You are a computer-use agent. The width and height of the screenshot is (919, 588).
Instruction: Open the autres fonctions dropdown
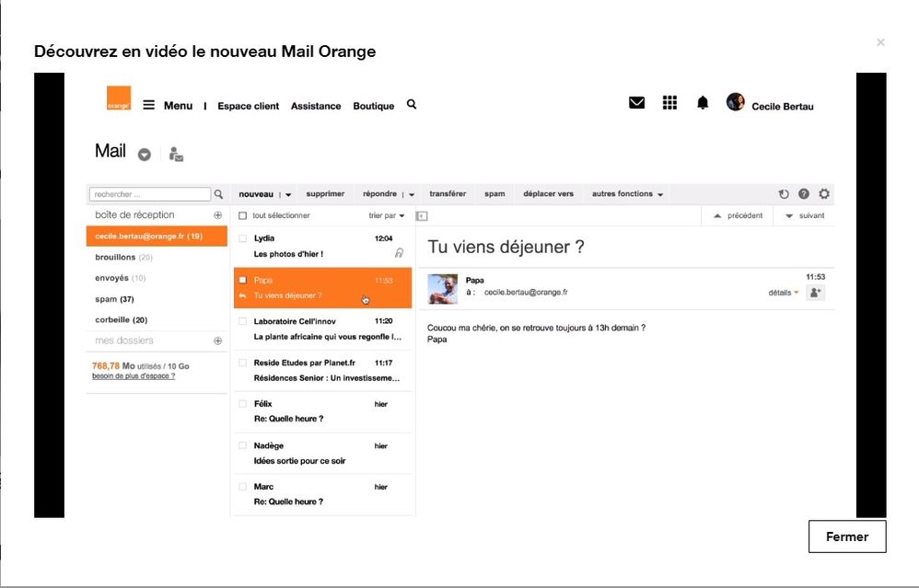point(627,194)
